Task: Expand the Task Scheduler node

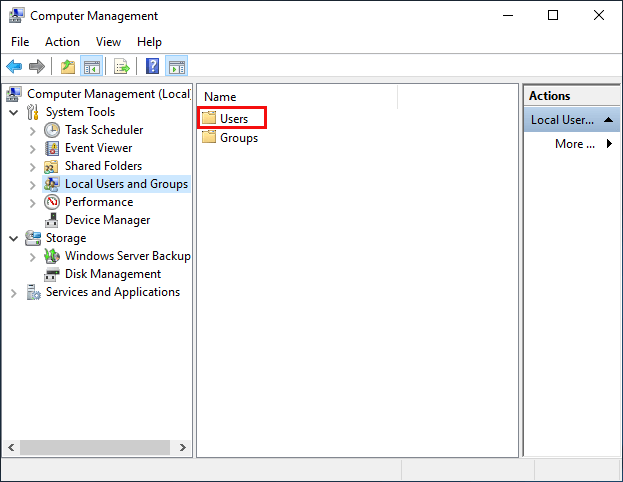Action: point(33,131)
